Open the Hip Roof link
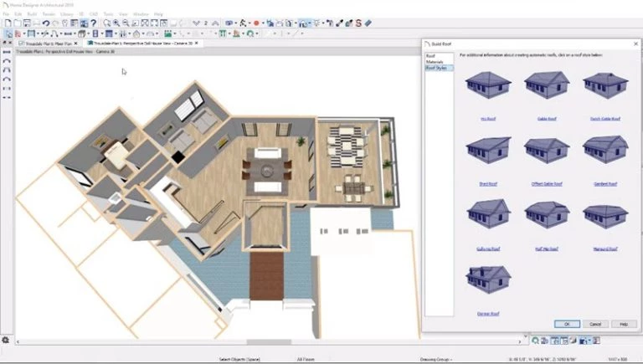This screenshot has height=364, width=643. tap(488, 119)
